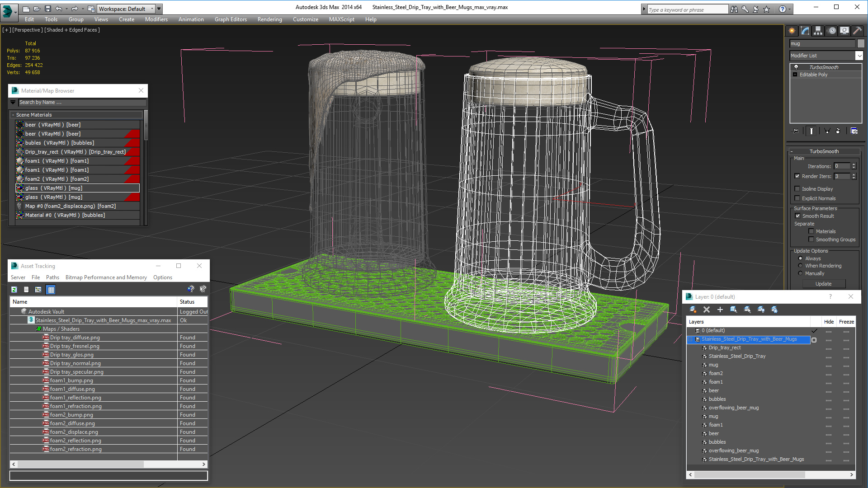Open the Modifiers menu
The image size is (868, 488).
(x=156, y=19)
